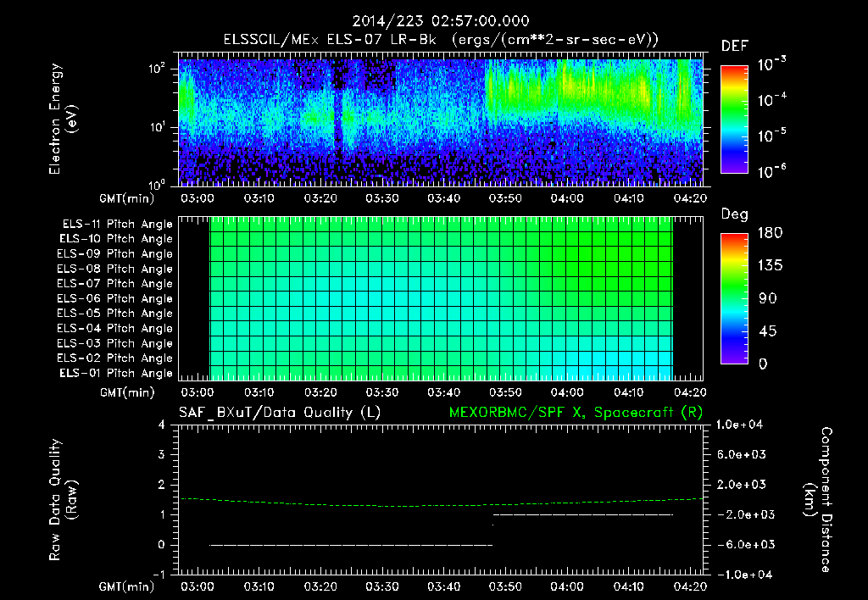
Task: Select the 10^-5 value on DEF scale
Action: pyautogui.click(x=771, y=135)
